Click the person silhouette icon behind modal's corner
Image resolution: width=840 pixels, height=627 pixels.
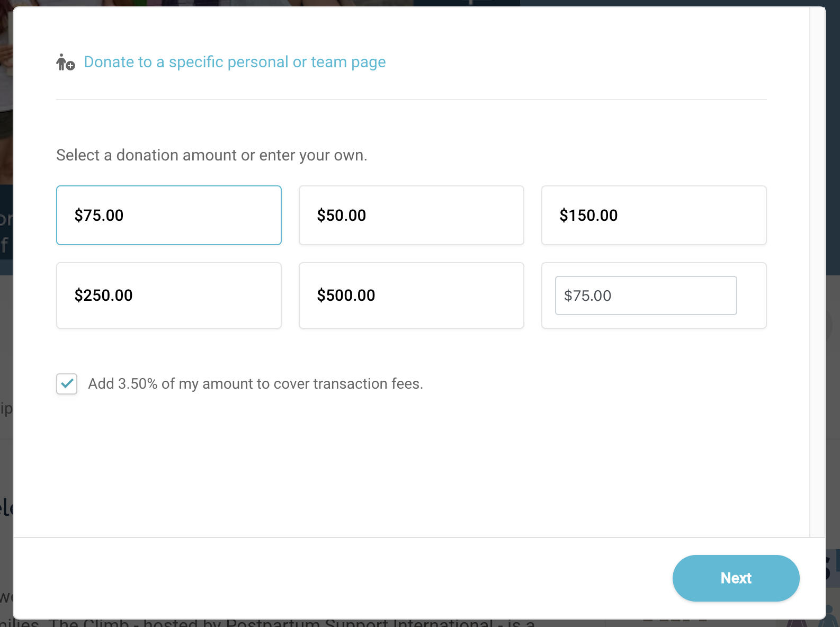833,617
